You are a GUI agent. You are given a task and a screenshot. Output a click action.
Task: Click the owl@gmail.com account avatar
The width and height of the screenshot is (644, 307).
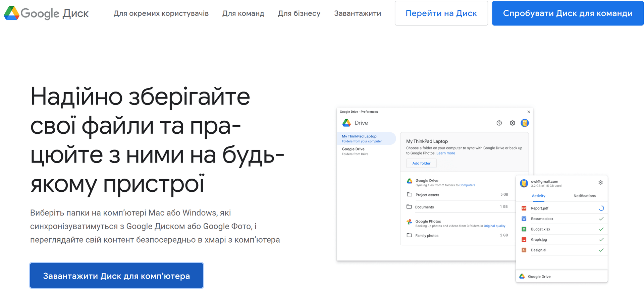pyautogui.click(x=524, y=183)
